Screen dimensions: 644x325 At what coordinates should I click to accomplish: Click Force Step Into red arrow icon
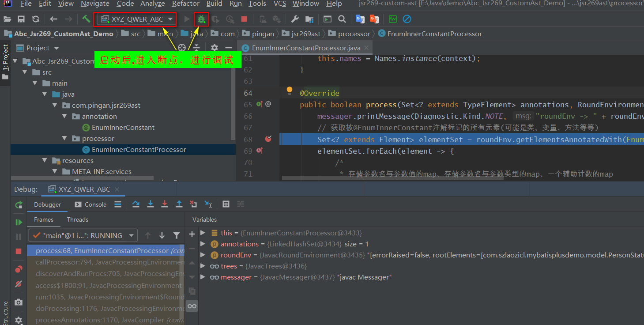(x=165, y=204)
